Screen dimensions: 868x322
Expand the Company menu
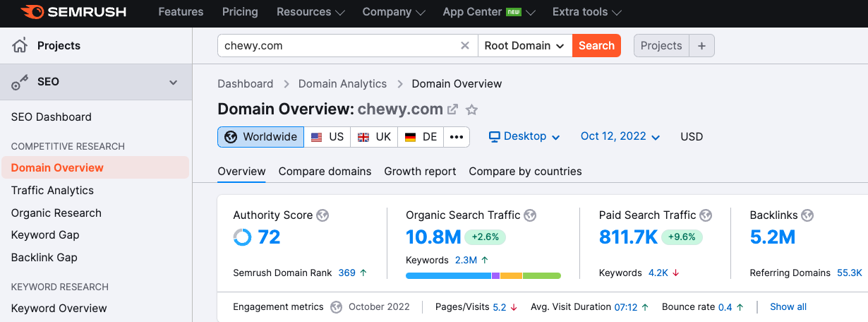click(x=394, y=12)
